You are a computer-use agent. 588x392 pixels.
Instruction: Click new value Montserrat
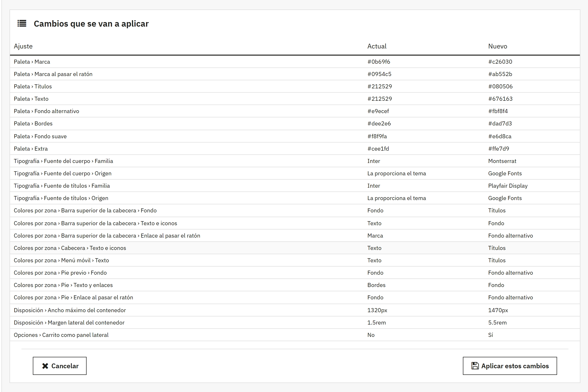point(502,161)
